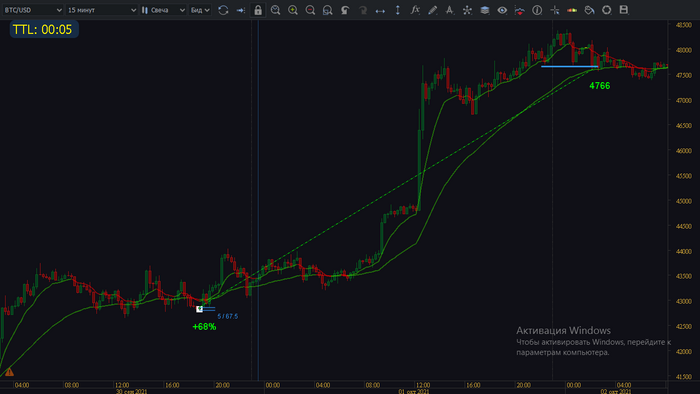Open the Свеча chart type dropdown
700x394 pixels.
coord(163,10)
